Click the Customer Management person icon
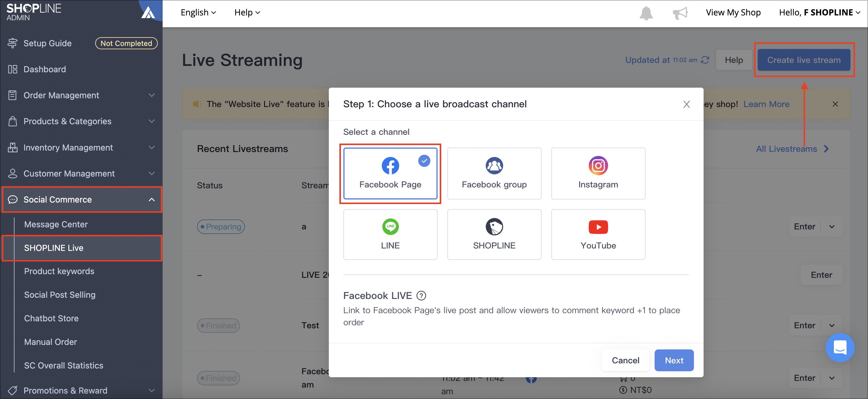Image resolution: width=868 pixels, height=399 pixels. [x=12, y=173]
